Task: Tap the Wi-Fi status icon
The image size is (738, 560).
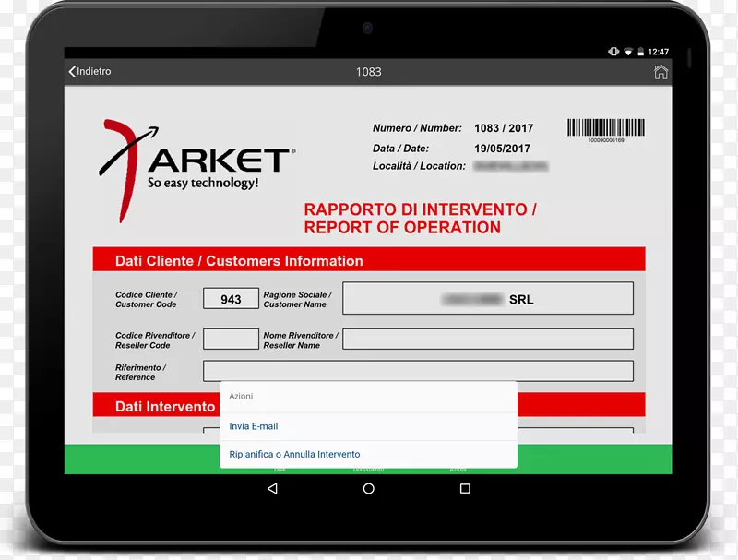Action: [x=628, y=52]
